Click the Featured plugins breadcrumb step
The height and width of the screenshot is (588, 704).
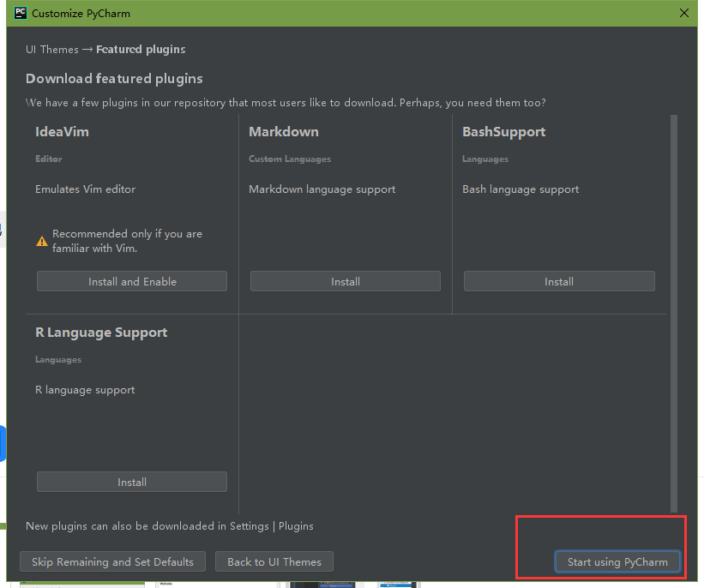coord(141,50)
